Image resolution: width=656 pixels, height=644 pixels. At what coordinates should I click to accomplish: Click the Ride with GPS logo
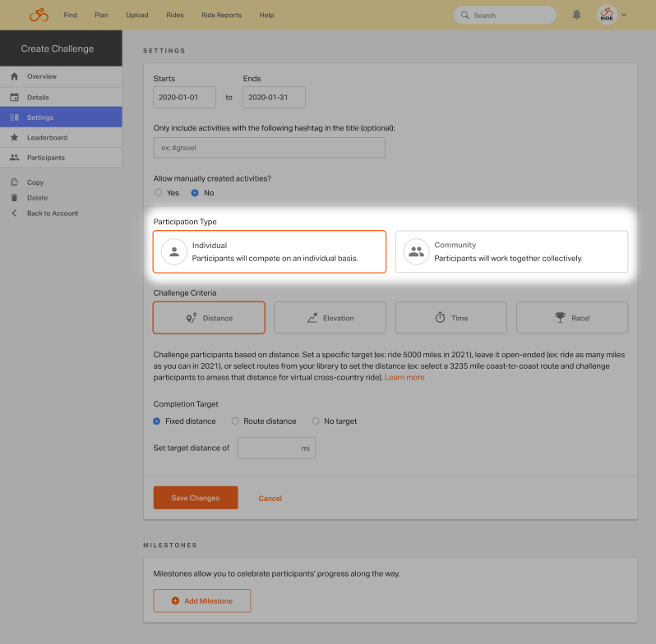(39, 15)
